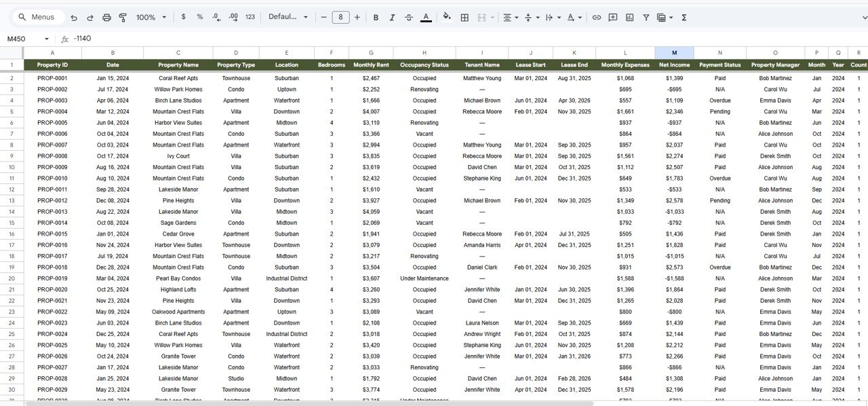Open the functions (sigma) menu
Image resolution: width=868 pixels, height=406 pixels.
(x=684, y=17)
